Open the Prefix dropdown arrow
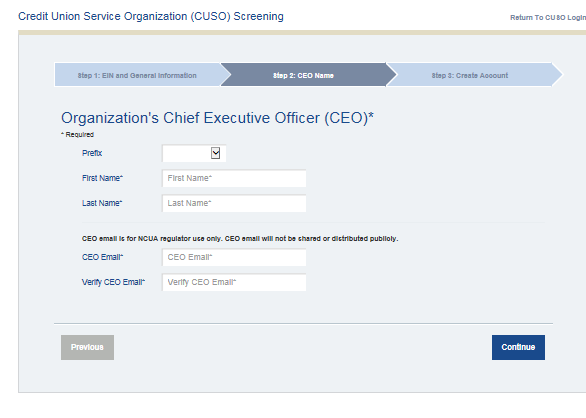 (215, 153)
